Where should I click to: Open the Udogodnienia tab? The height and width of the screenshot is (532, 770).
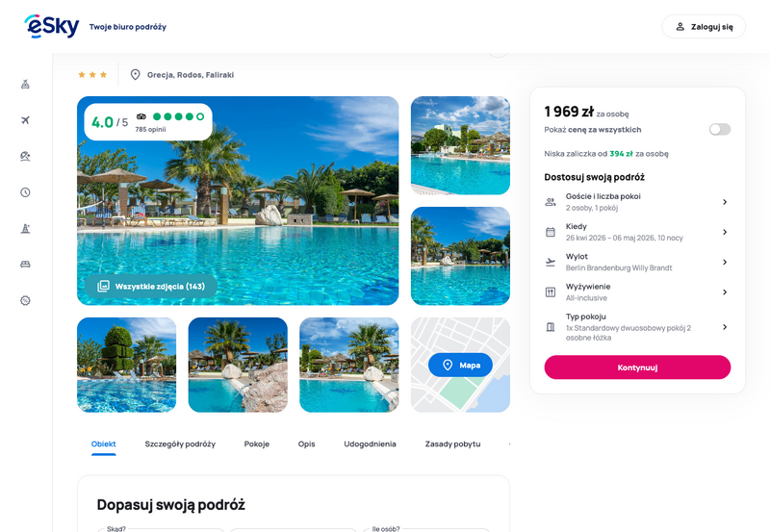point(370,444)
